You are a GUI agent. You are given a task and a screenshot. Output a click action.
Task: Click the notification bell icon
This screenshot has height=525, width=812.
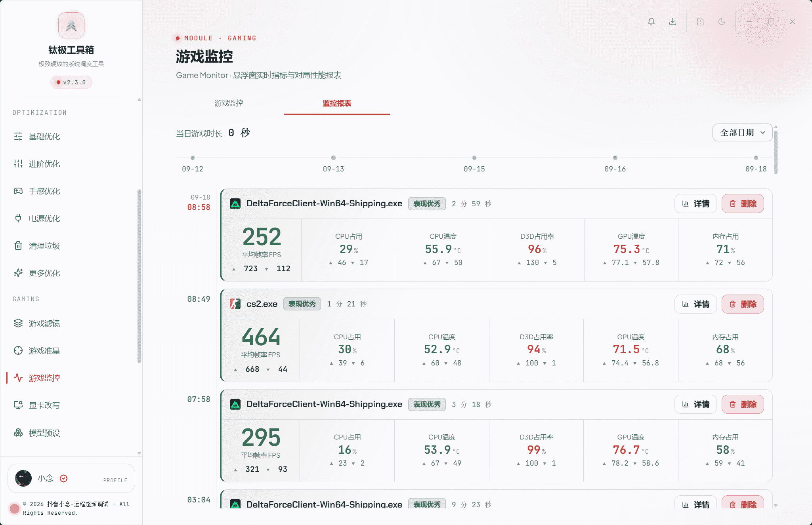click(651, 22)
